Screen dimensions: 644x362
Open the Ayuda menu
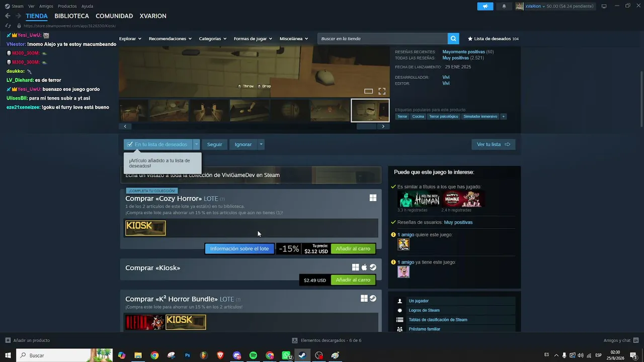[x=87, y=6]
